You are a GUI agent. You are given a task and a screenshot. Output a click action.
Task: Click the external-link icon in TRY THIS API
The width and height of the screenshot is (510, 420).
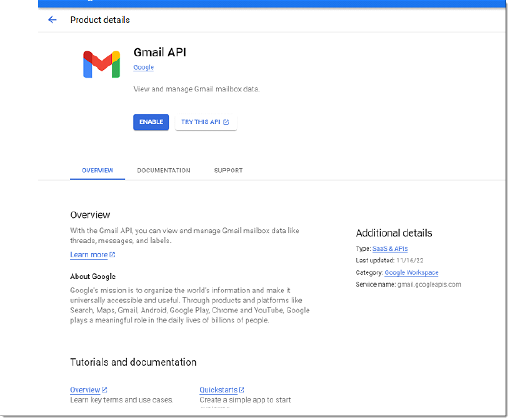[x=226, y=122]
